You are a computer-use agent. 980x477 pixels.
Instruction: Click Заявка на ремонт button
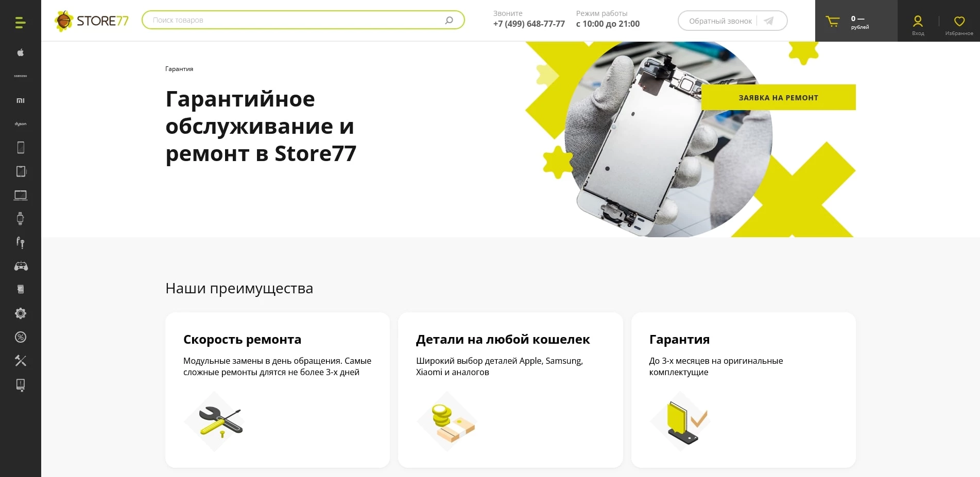pos(778,97)
